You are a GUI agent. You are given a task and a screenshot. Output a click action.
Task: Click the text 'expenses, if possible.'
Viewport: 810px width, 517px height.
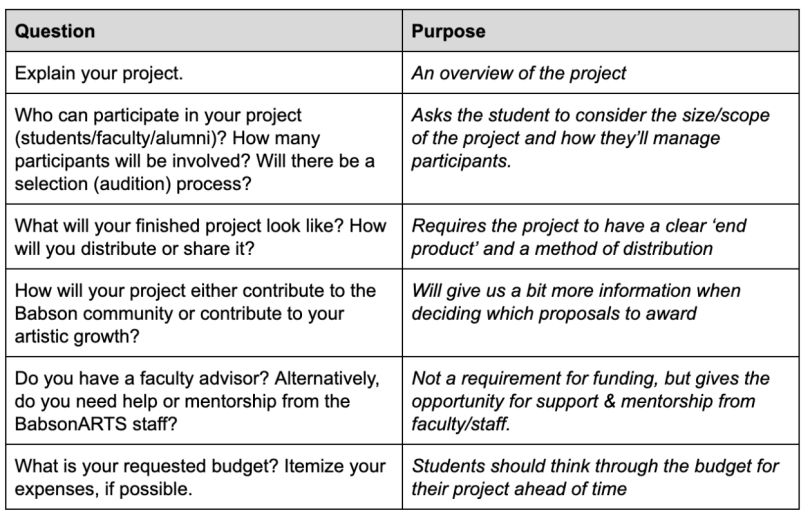[104, 489]
